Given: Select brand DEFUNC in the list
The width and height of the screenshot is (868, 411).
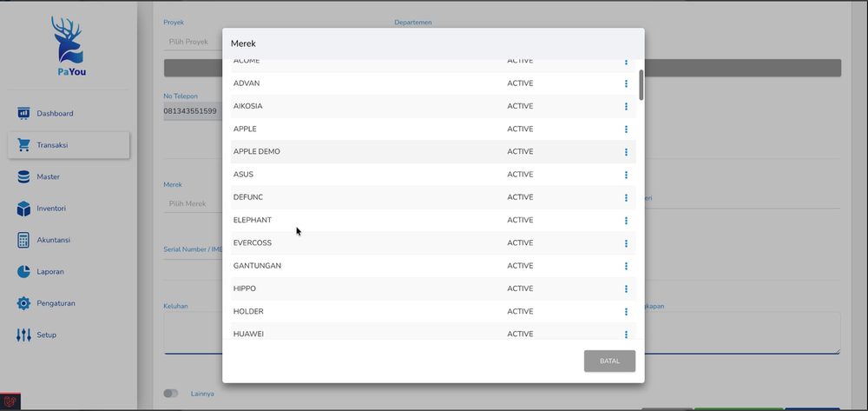Looking at the screenshot, I should [248, 197].
